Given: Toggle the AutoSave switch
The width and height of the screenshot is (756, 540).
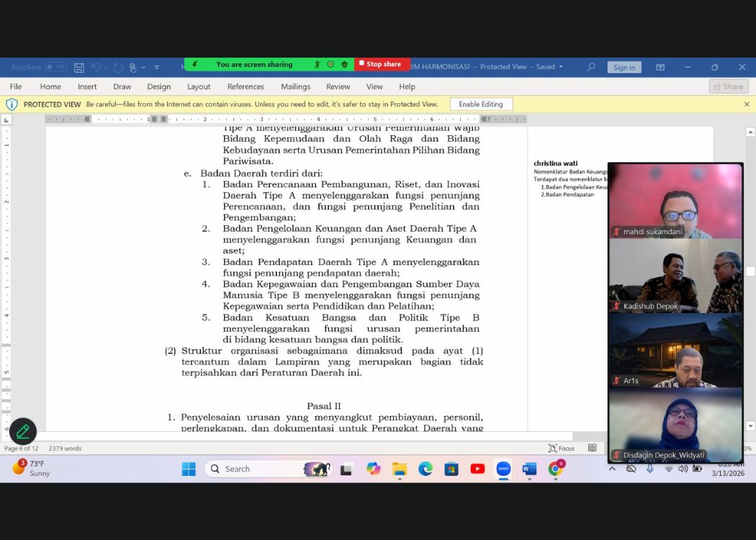Looking at the screenshot, I should (x=55, y=67).
